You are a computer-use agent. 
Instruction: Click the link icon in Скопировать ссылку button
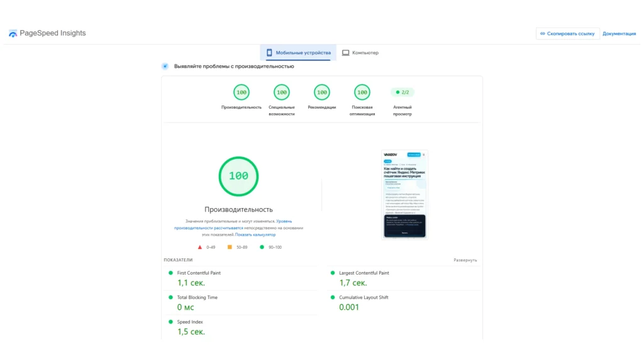point(543,34)
